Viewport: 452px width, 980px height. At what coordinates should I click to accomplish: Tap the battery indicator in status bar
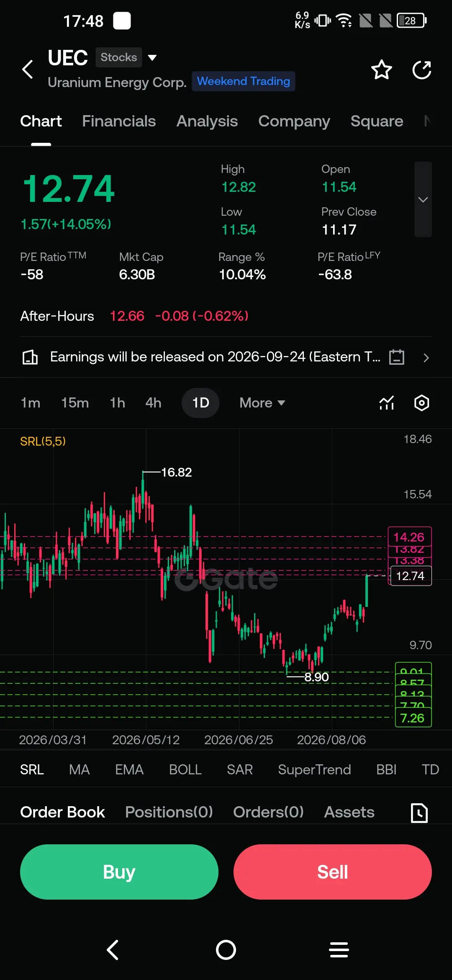coord(412,21)
